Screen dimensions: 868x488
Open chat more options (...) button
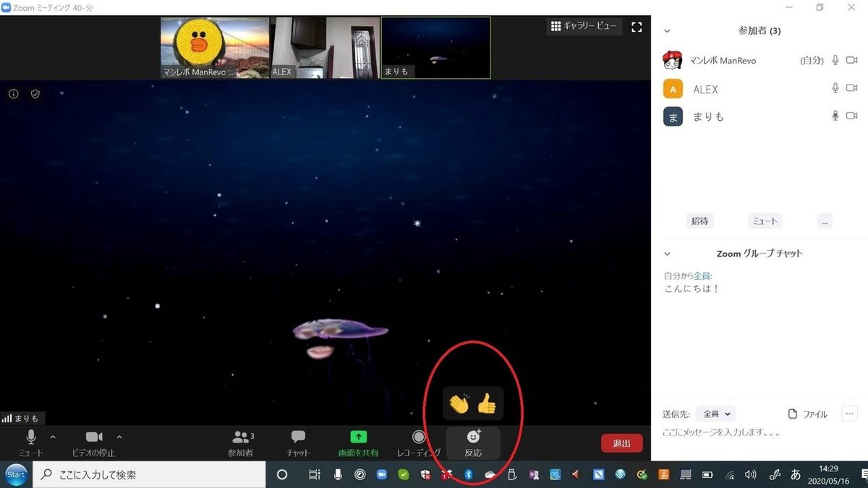coord(849,414)
